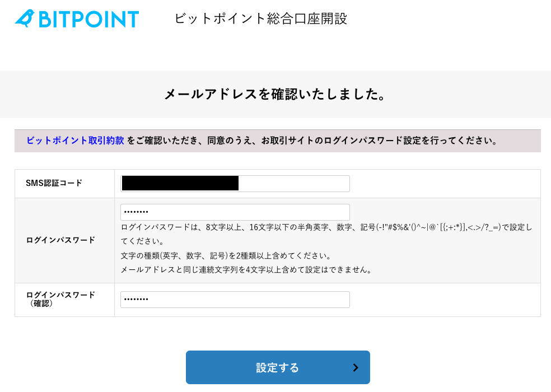Click the メールアドレスと同じ連続文字列 restriction text

tap(246, 269)
